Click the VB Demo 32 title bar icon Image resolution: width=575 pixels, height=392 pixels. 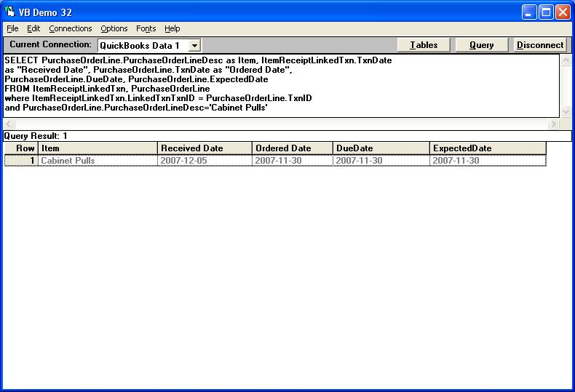click(x=10, y=12)
